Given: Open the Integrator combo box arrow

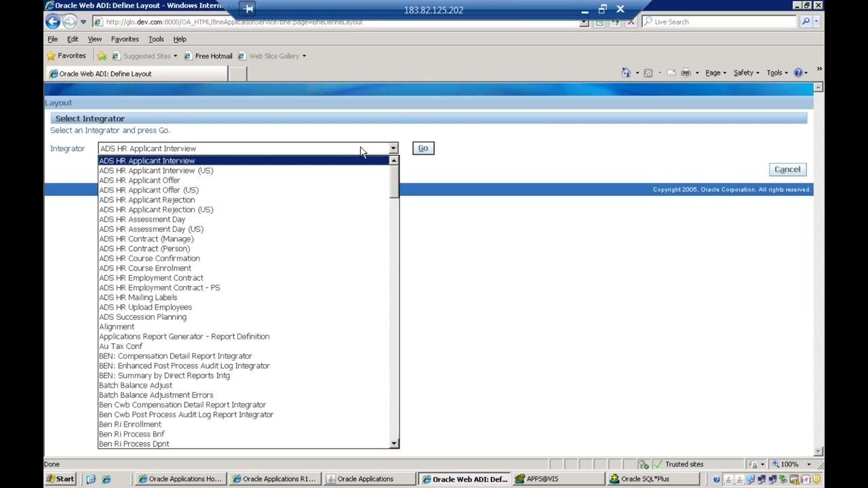Looking at the screenshot, I should tap(393, 148).
